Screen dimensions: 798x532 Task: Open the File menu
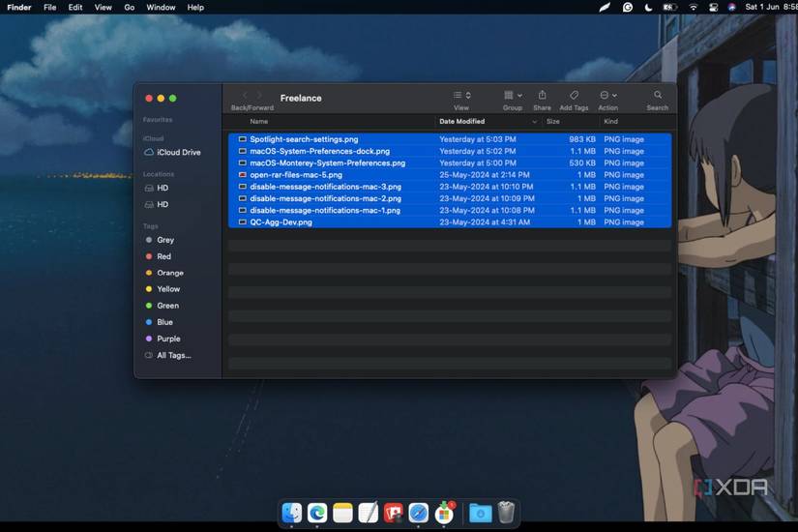[49, 7]
